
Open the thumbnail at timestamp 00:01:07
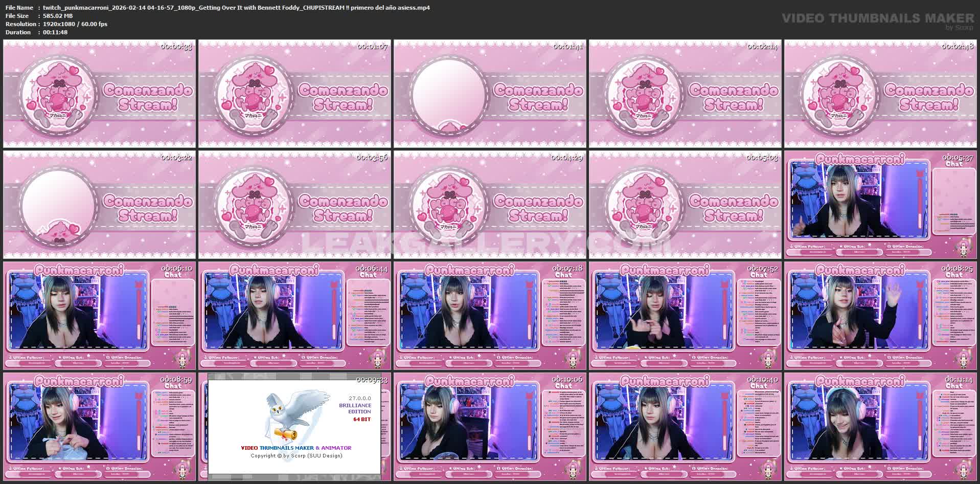click(294, 94)
